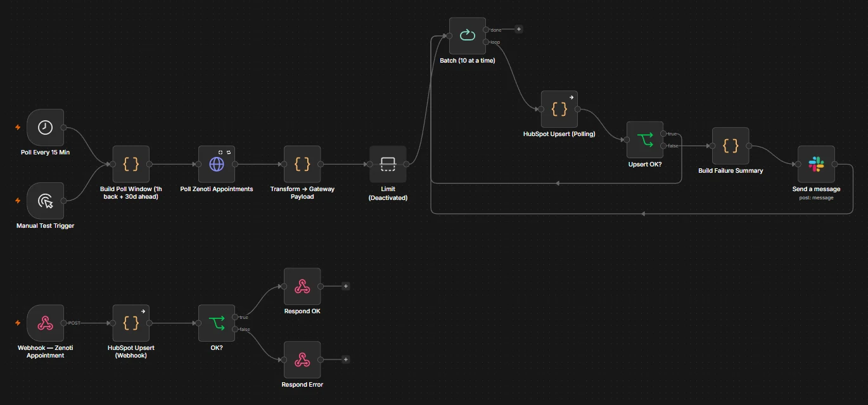Open the Build Failure Summary code node
Screen dimensions: 868x405
731,146
